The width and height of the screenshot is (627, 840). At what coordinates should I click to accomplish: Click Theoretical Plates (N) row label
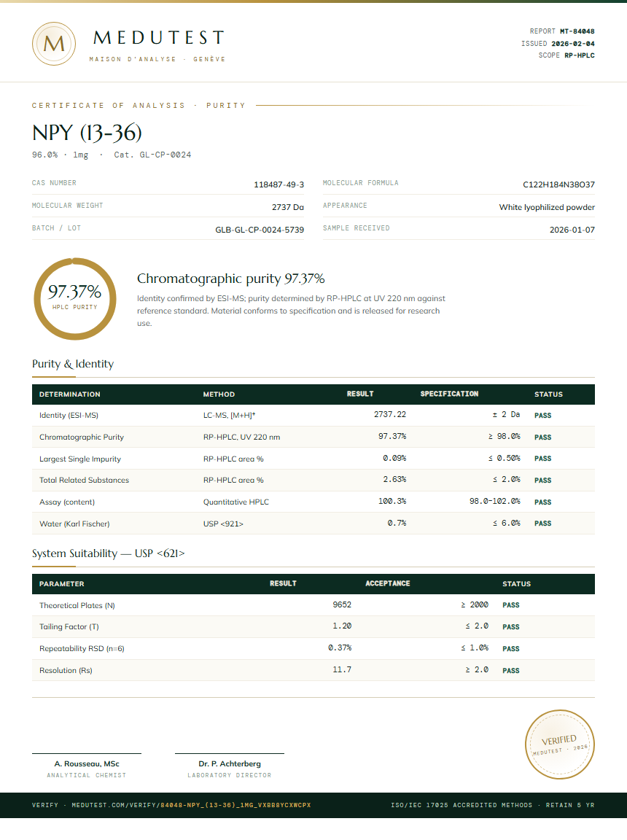pos(77,605)
